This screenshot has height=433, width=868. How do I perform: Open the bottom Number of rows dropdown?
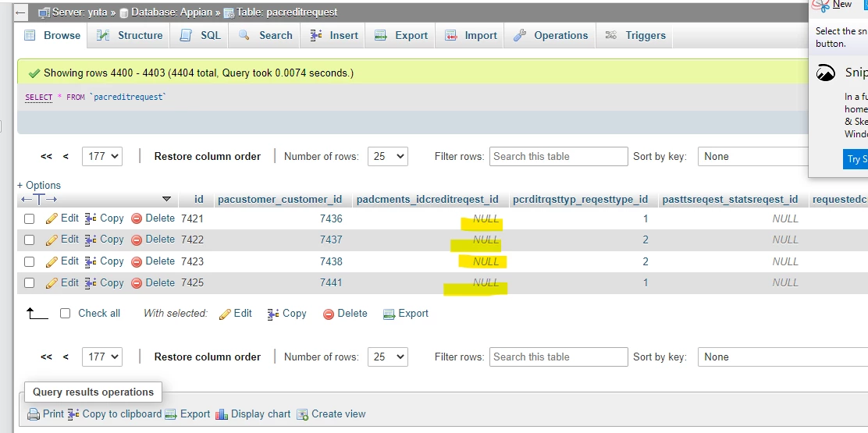pos(387,357)
